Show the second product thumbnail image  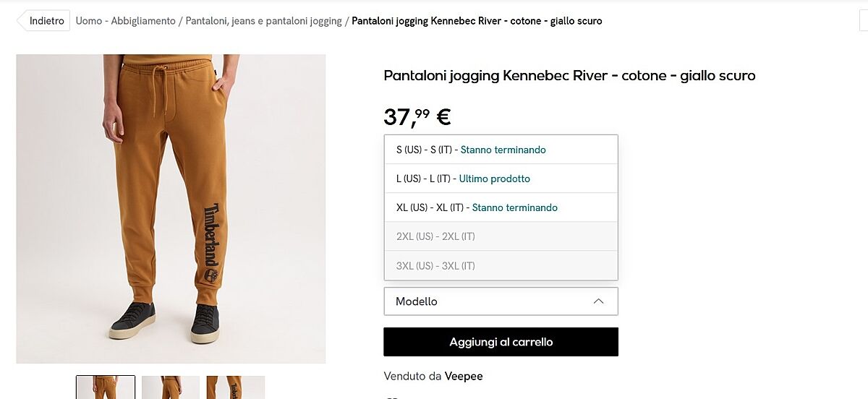click(171, 387)
